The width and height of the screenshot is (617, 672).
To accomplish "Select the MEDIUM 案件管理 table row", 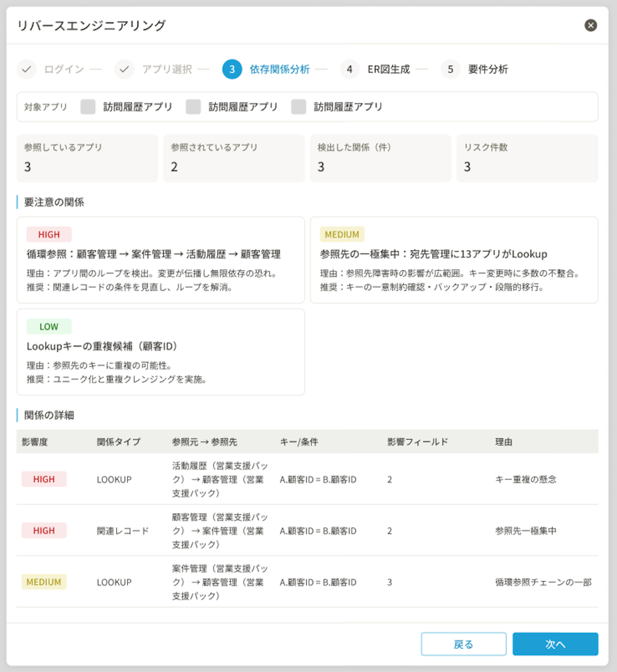I will pos(301,582).
